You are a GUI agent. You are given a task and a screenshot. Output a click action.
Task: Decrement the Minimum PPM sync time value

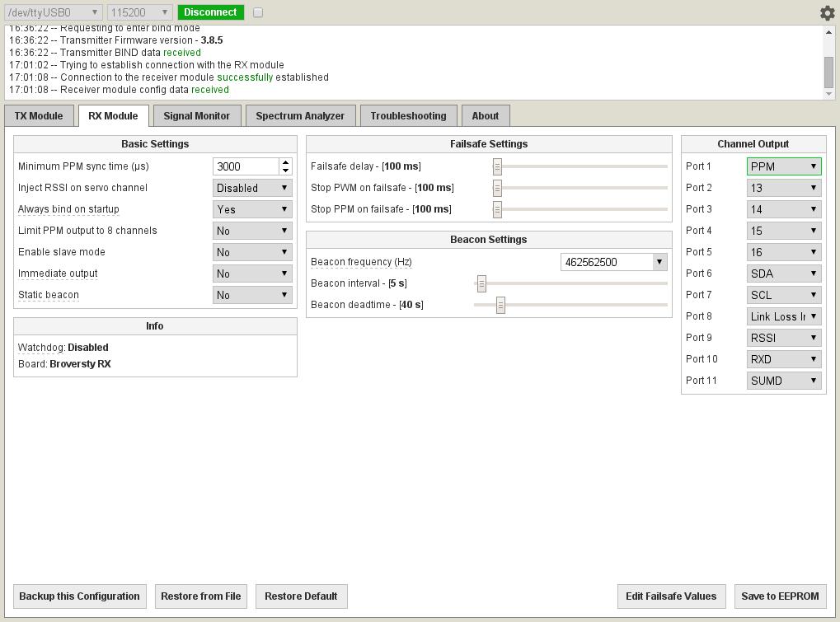point(285,171)
